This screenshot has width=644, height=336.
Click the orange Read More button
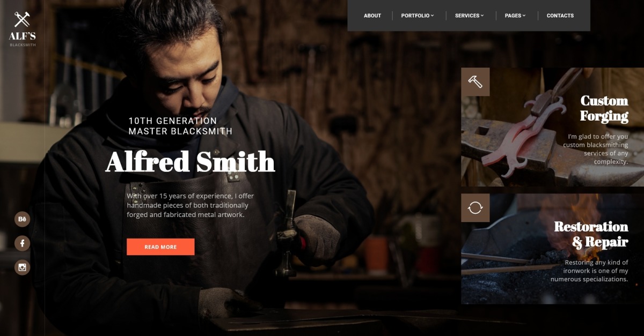point(160,247)
